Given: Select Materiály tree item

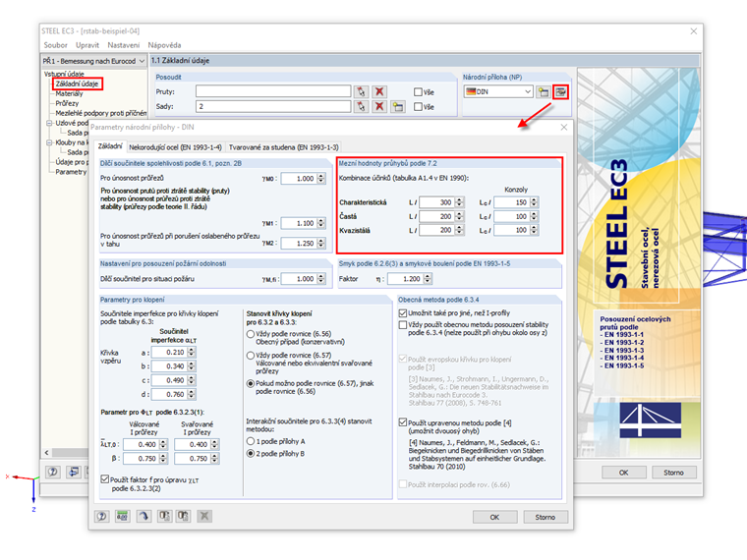Looking at the screenshot, I should coord(69,93).
